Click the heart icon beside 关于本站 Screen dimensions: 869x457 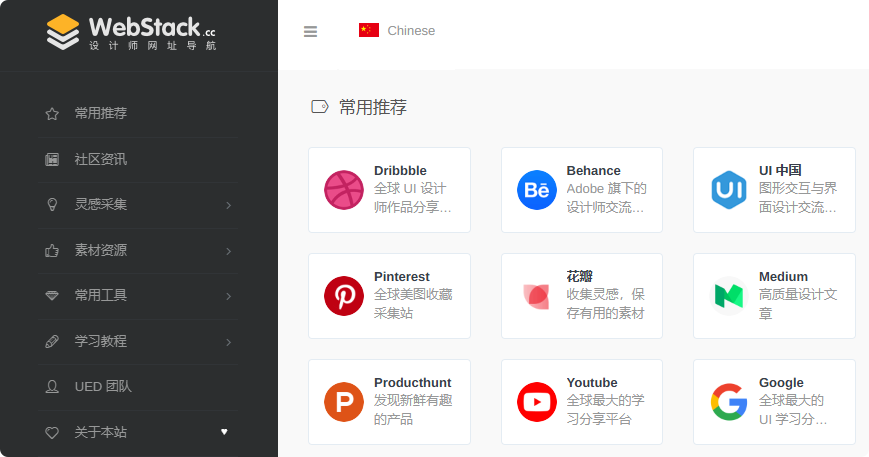52,432
